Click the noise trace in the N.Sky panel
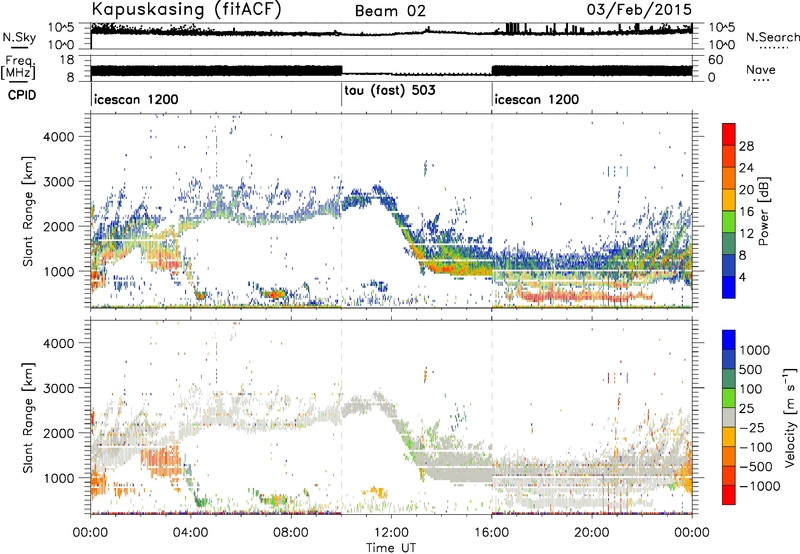This screenshot has width=800, height=554. pyautogui.click(x=391, y=32)
